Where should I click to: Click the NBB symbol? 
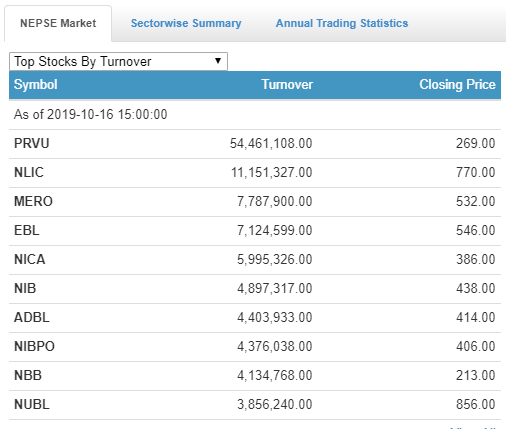[28, 375]
